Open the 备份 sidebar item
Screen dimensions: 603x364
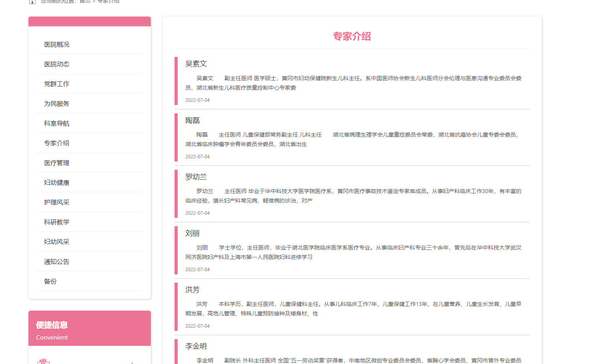tap(50, 281)
